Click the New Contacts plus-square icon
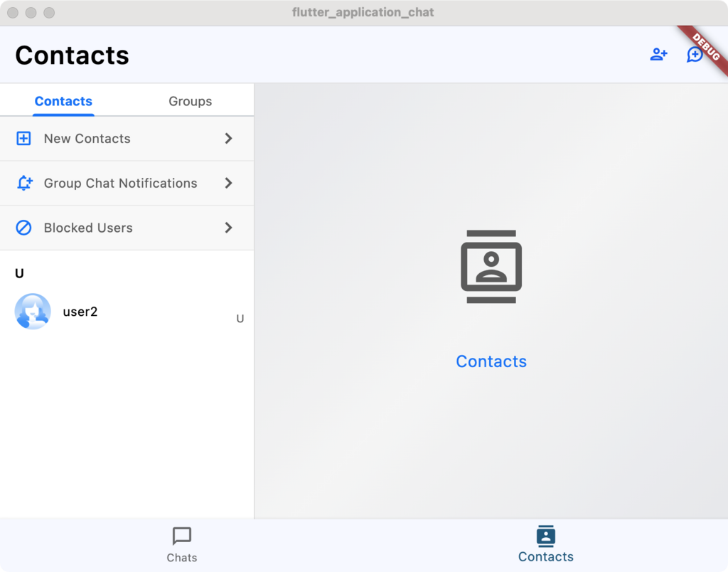The image size is (728, 572). click(23, 139)
